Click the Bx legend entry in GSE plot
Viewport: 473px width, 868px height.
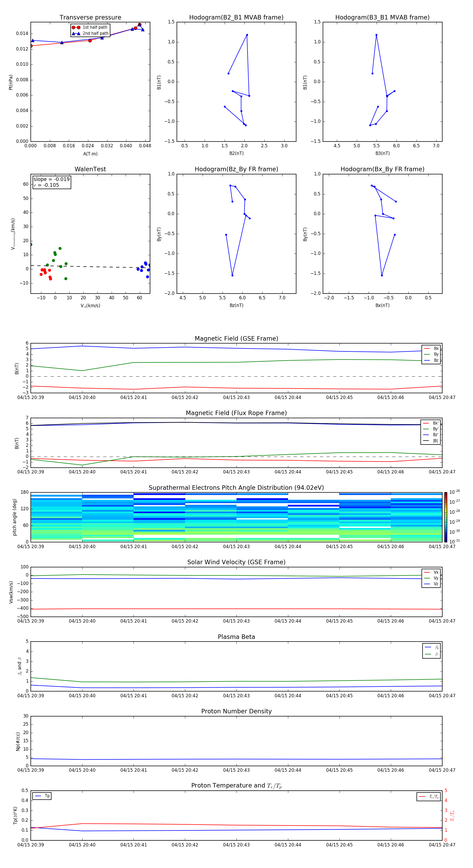pos(431,349)
